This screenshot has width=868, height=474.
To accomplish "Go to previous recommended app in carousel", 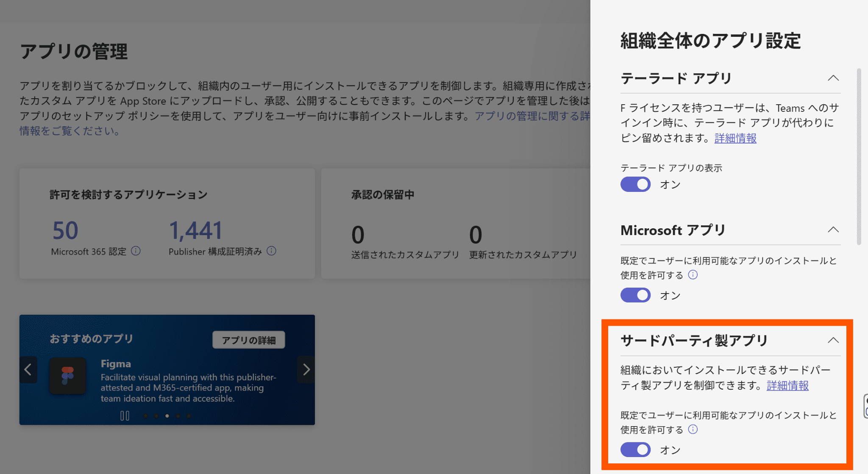I will tap(28, 370).
